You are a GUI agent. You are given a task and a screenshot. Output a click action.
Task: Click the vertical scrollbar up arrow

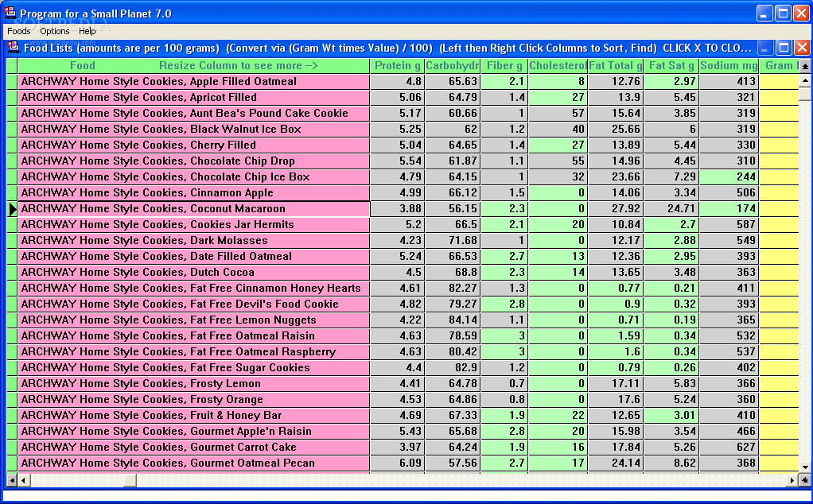pos(805,80)
